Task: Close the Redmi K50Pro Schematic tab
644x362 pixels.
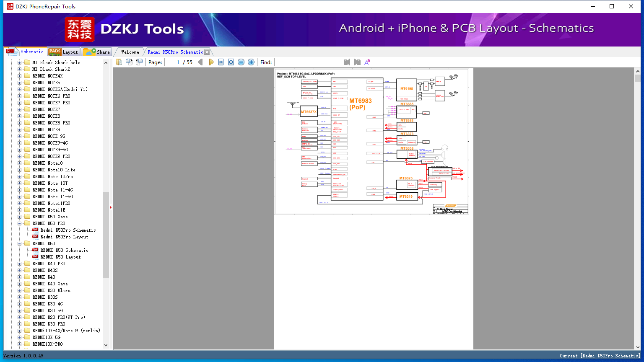Action: (x=207, y=52)
